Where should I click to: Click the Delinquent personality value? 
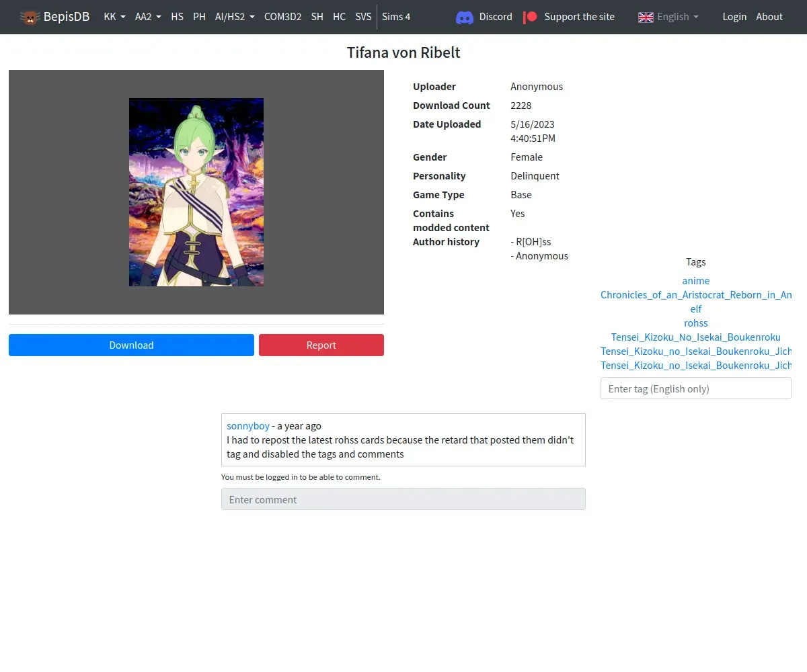click(535, 176)
